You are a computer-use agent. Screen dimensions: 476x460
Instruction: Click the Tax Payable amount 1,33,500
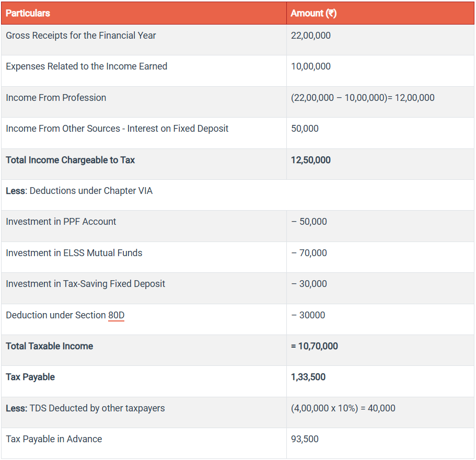(x=308, y=377)
